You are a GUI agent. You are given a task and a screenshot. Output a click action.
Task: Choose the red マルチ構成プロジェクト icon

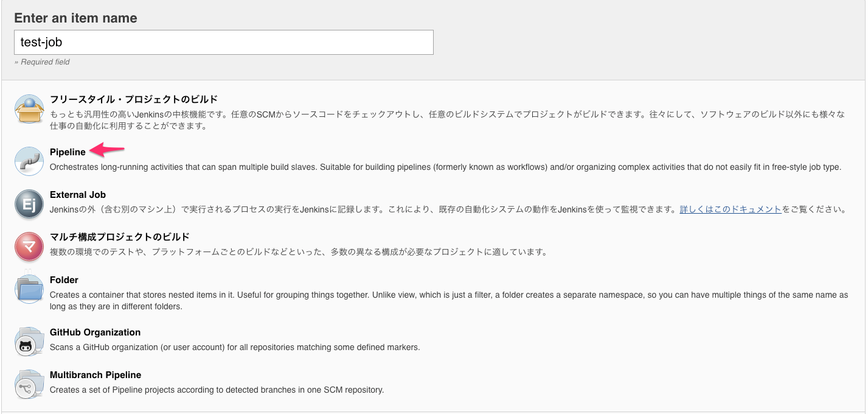29,246
